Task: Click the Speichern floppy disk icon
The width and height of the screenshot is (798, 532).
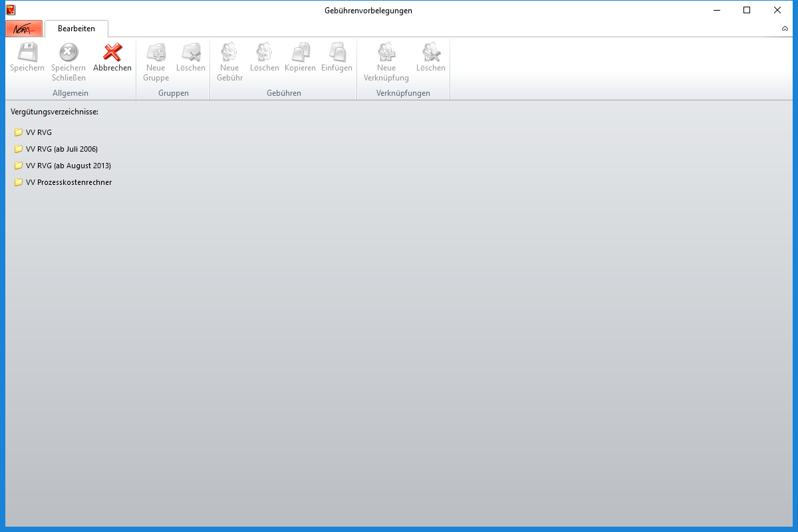Action: (x=27, y=53)
